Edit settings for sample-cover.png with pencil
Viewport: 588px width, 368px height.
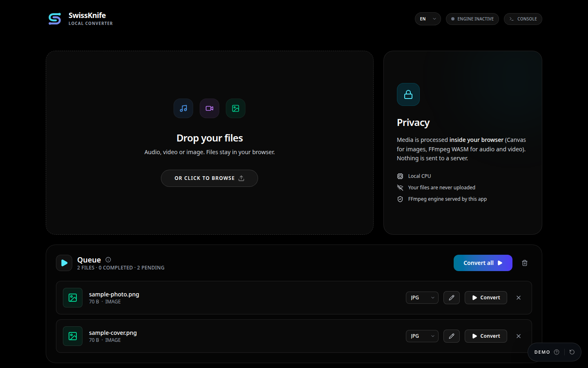452,336
